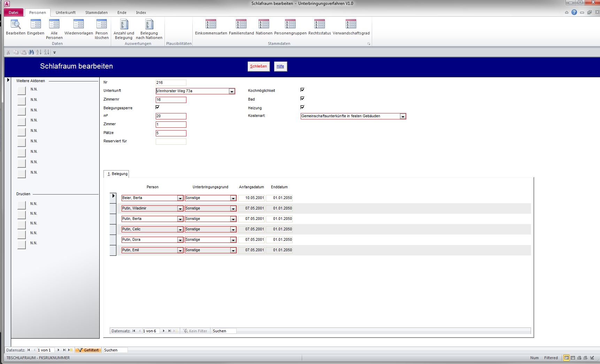Toggle the Kochmöglichkeit checkbox
The image size is (600, 364).
[302, 90]
